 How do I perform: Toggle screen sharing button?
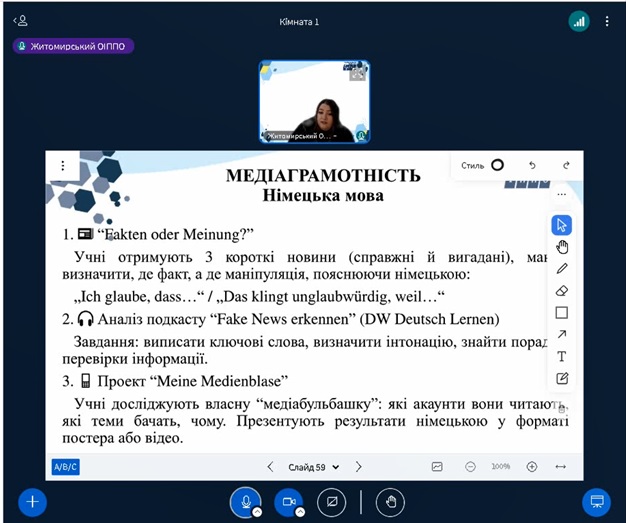point(332,500)
